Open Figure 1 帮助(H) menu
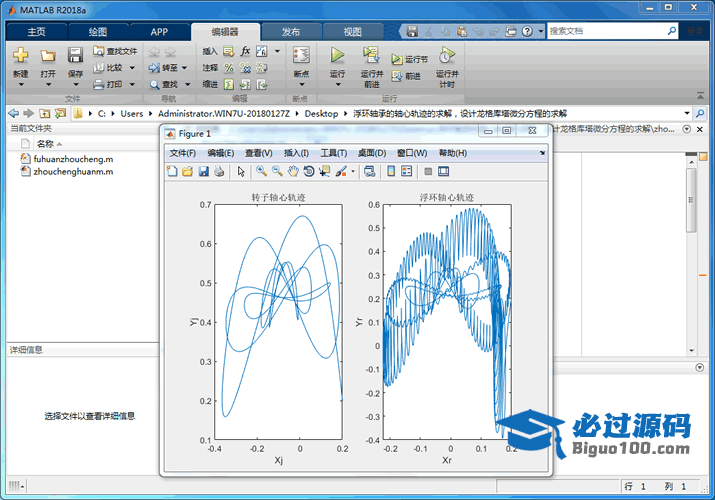 pos(453,153)
